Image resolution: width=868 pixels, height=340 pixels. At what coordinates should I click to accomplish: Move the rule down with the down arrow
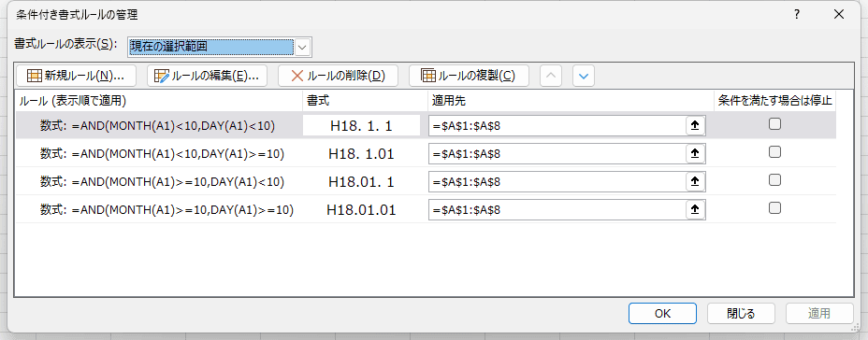pos(584,76)
